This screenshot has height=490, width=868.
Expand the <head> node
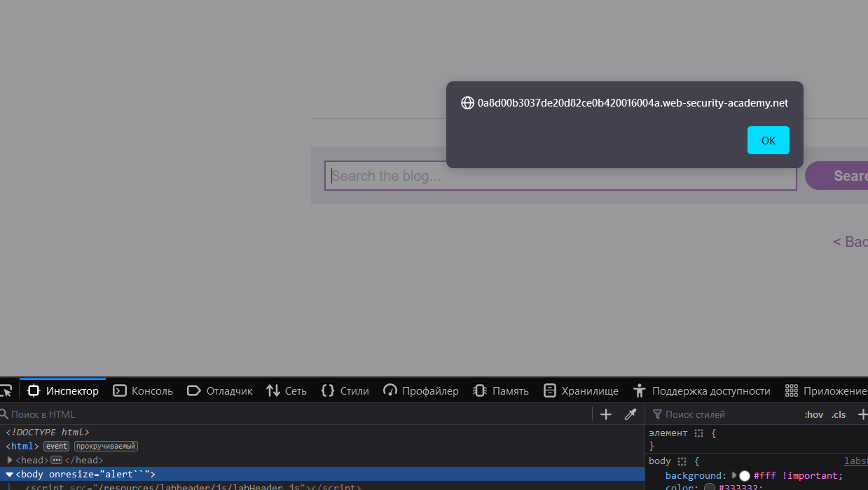pos(10,460)
